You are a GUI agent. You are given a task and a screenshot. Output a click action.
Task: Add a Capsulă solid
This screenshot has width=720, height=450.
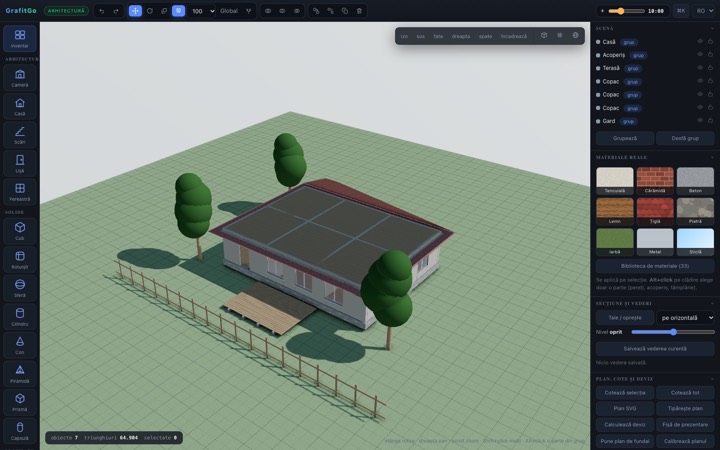[20, 430]
